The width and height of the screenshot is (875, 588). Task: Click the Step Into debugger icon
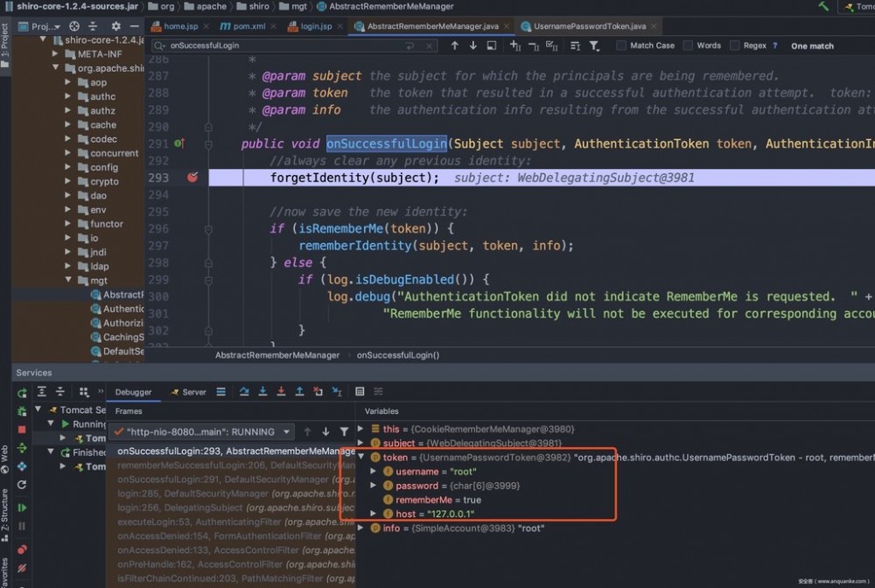pyautogui.click(x=262, y=392)
